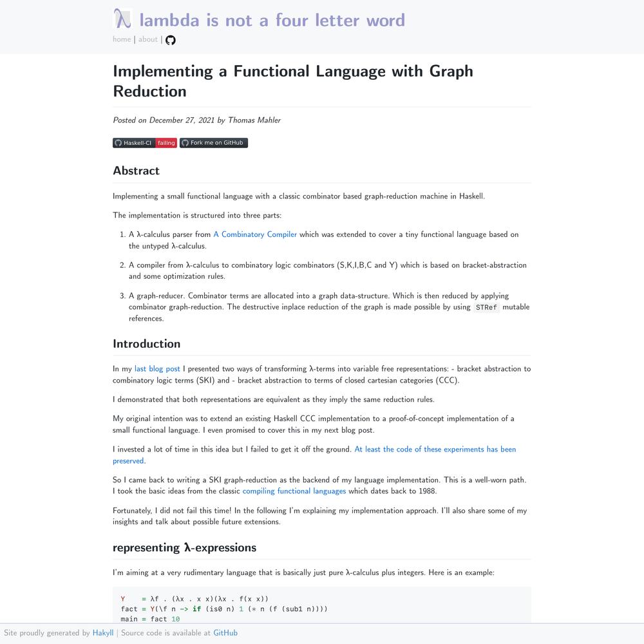Click the STRef inline code text
Viewport: 644px width, 644px height.
[x=486, y=307]
